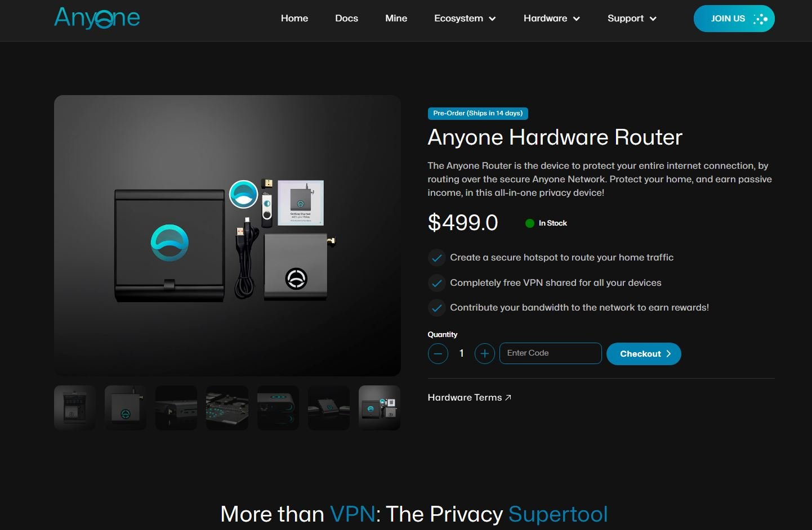This screenshot has width=812, height=530.
Task: Select the first product thumbnail image
Action: coord(75,408)
